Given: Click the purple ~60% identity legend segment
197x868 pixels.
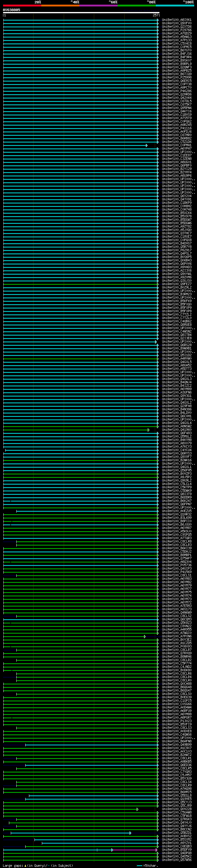Looking at the screenshot, I should click(x=99, y=6).
